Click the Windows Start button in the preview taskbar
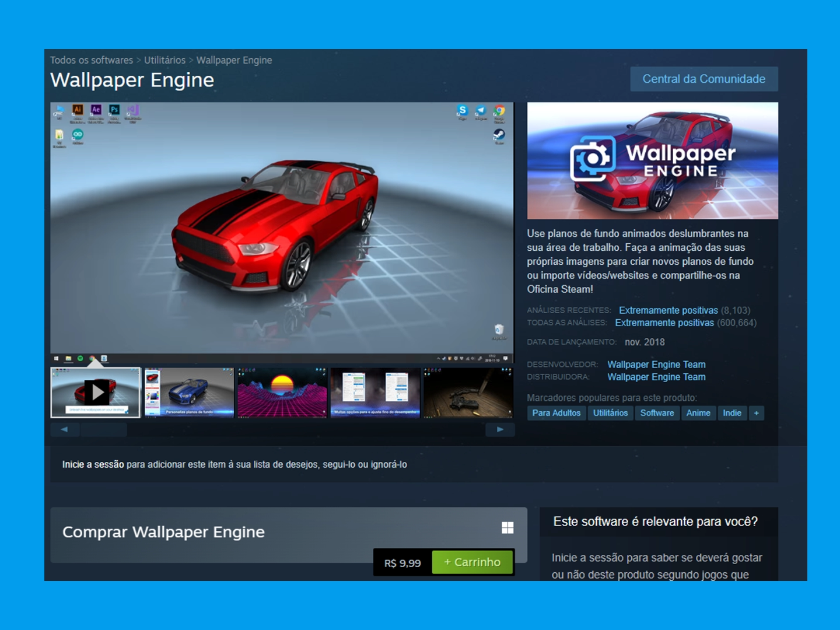 pyautogui.click(x=55, y=357)
